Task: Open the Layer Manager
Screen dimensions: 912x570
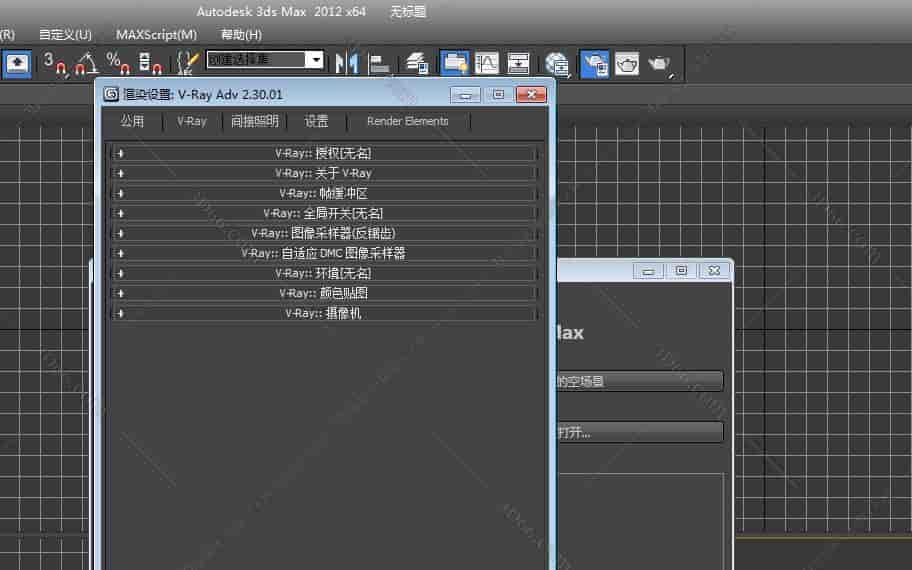Action: pyautogui.click(x=418, y=63)
